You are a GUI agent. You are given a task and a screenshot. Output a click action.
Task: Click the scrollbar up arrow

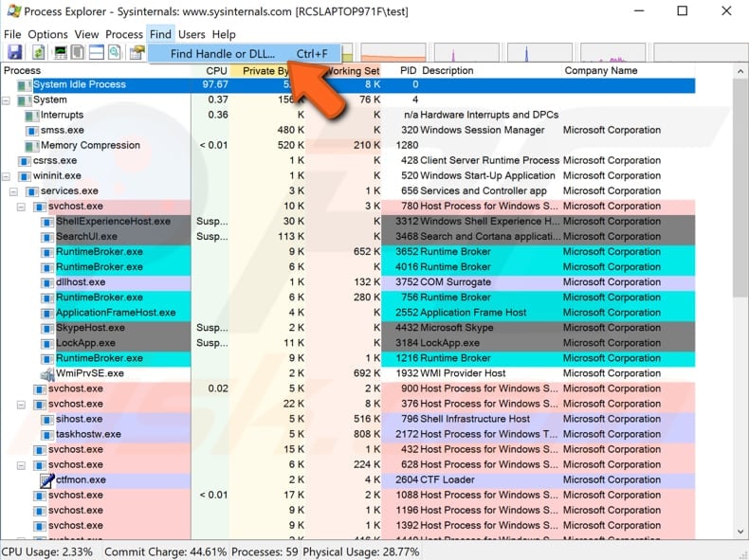(x=740, y=72)
